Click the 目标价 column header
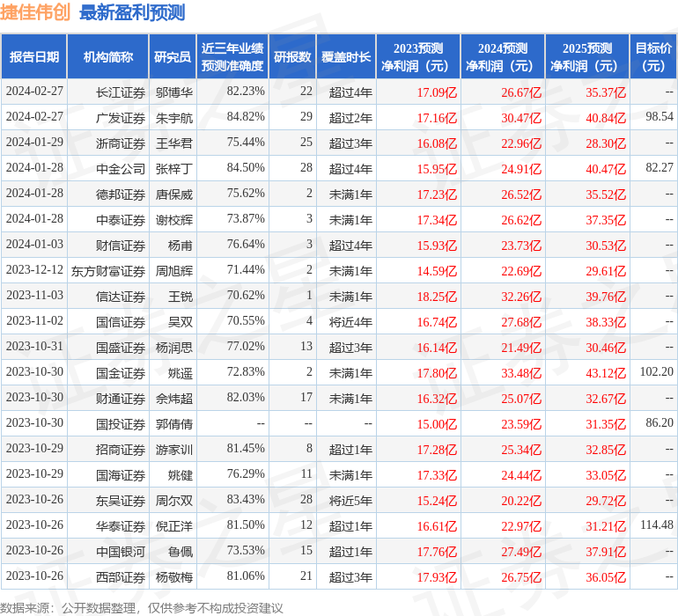 (x=653, y=56)
